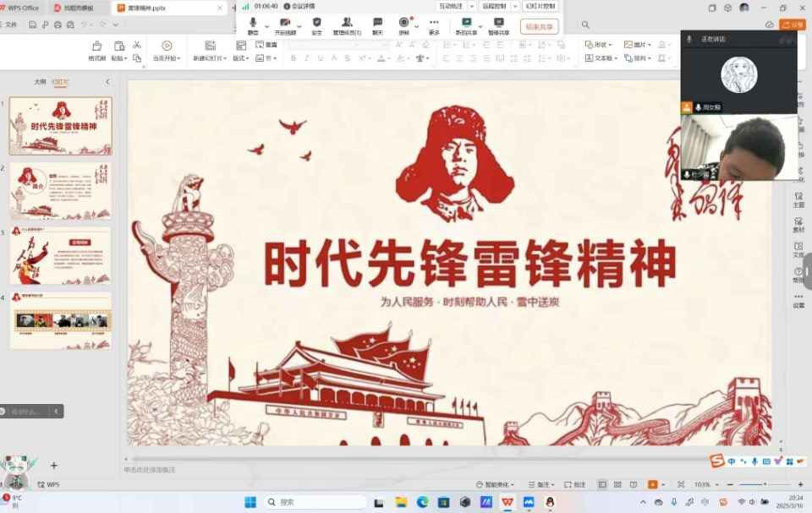Start slideshow from the orange play icon
The height and width of the screenshot is (513, 812).
(x=652, y=485)
